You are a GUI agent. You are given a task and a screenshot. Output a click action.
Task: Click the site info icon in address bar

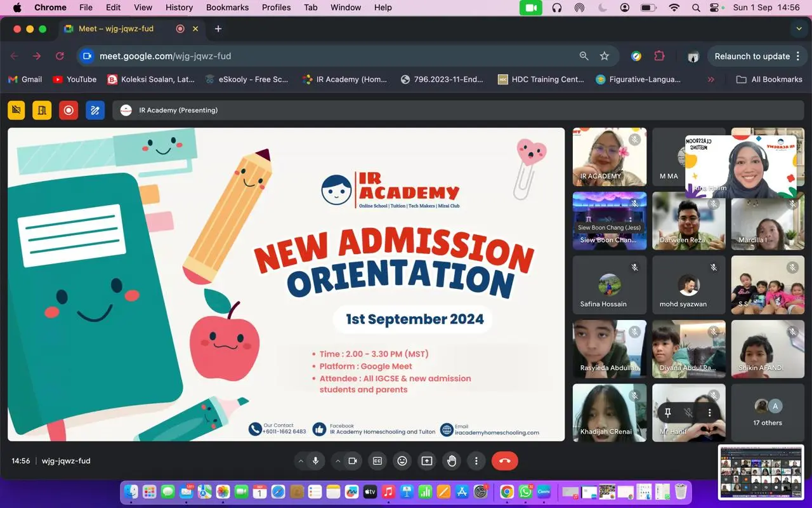(x=87, y=56)
